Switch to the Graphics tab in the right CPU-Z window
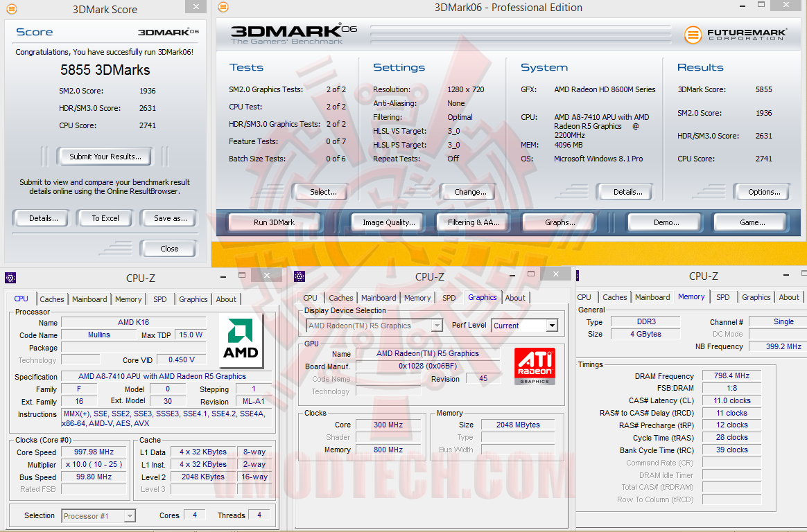Viewport: 807px width, 532px height. coord(756,297)
